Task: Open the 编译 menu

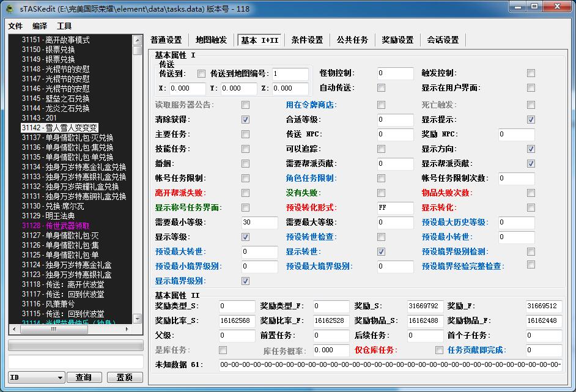Action: click(40, 26)
